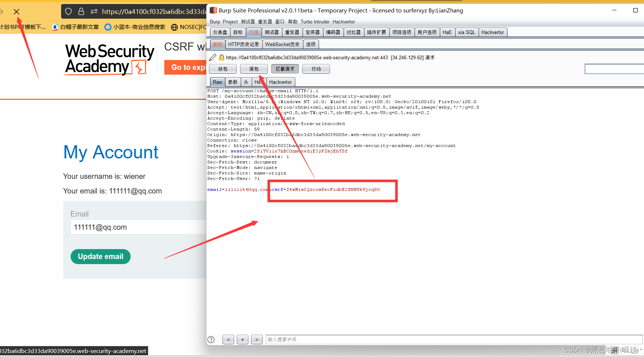
Task: Click the 废包 drop button
Action: pyautogui.click(x=254, y=69)
